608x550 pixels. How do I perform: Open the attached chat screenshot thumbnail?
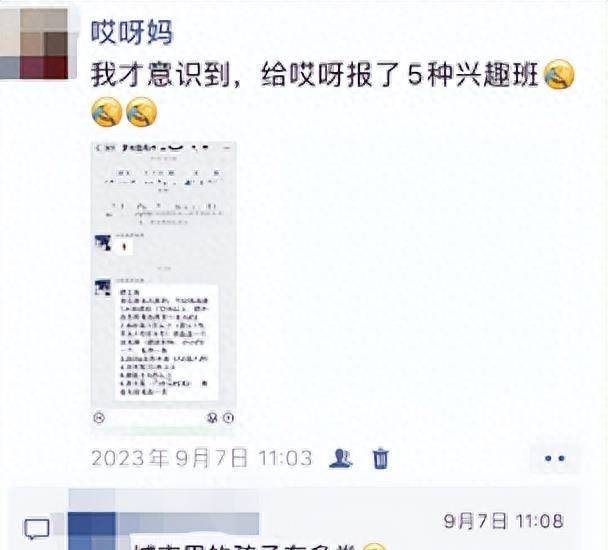164,288
